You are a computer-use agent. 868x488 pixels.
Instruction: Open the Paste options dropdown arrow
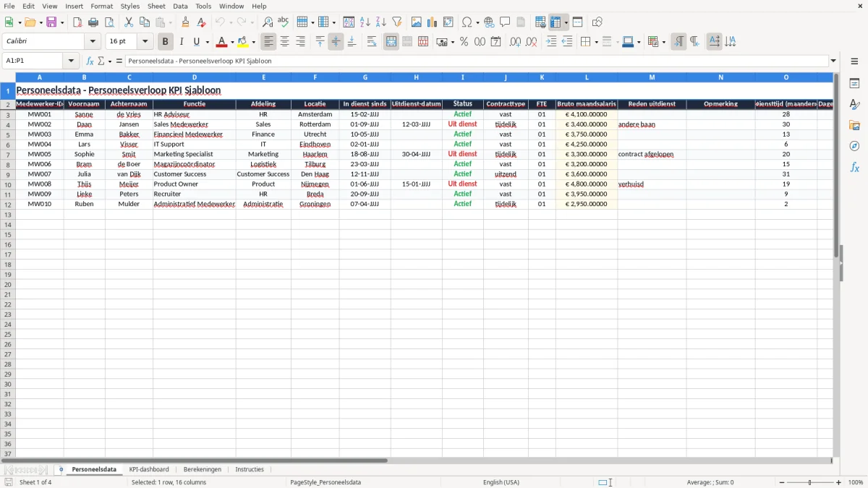click(171, 22)
